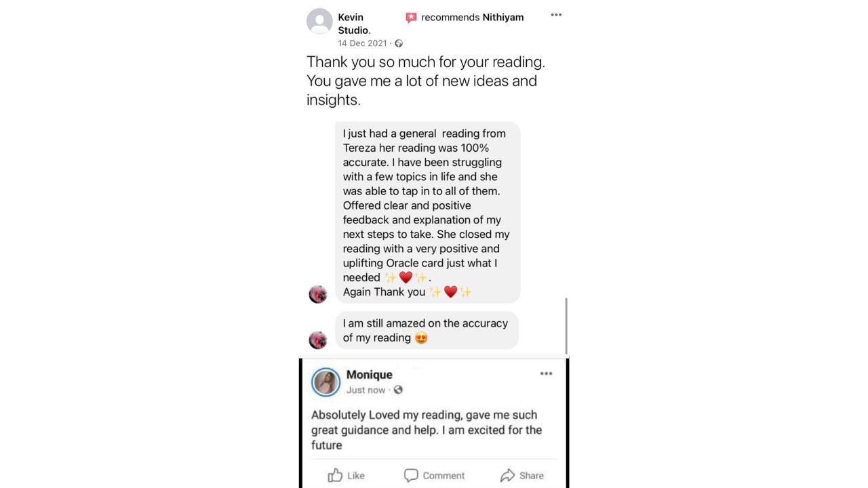Click the globe privacy icon beside 14 Dec 2021
The width and height of the screenshot is (868, 488).
coord(399,43)
